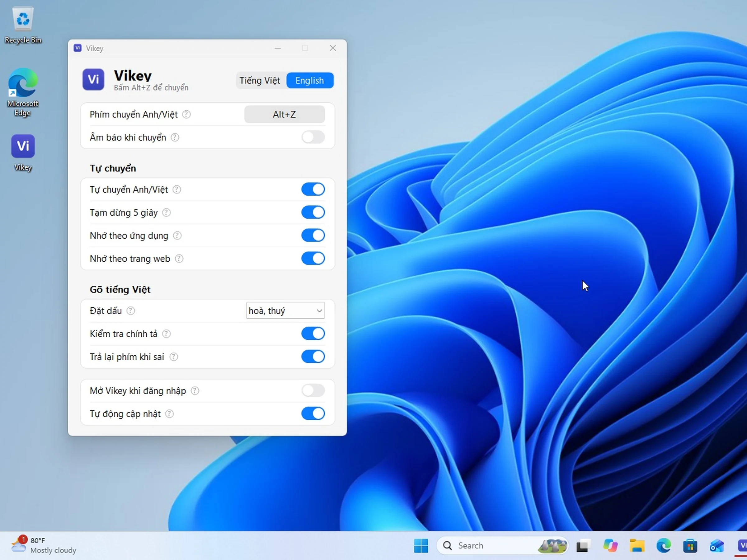
Task: Open Edge from the taskbar
Action: [664, 545]
